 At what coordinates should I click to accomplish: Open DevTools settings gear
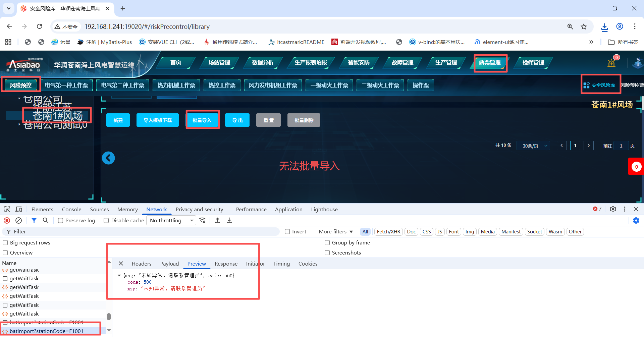click(613, 209)
